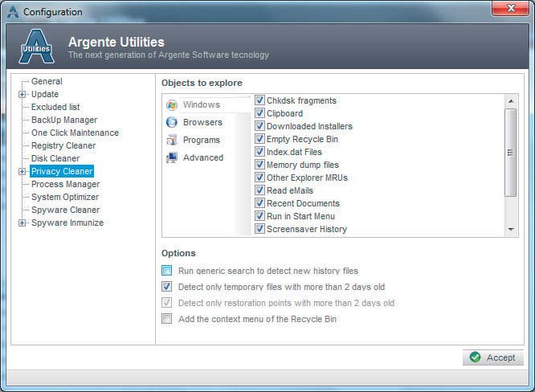Uncheck Other Explorer MRUs
This screenshot has height=392, width=535.
pos(259,177)
